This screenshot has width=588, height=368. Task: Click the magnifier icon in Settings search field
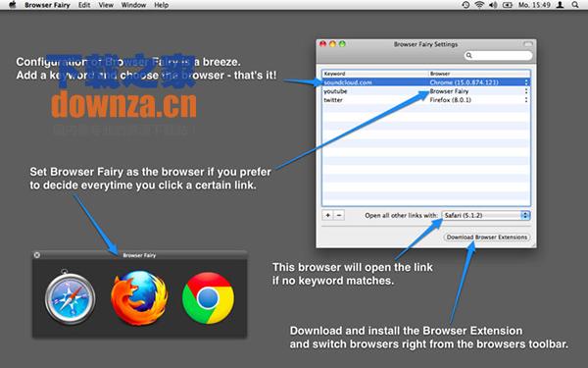point(468,56)
